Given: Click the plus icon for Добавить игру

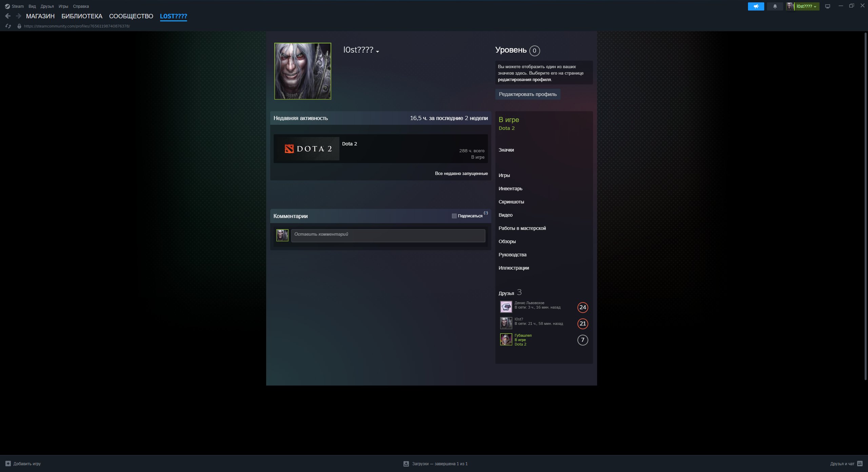Looking at the screenshot, I should (x=8, y=464).
